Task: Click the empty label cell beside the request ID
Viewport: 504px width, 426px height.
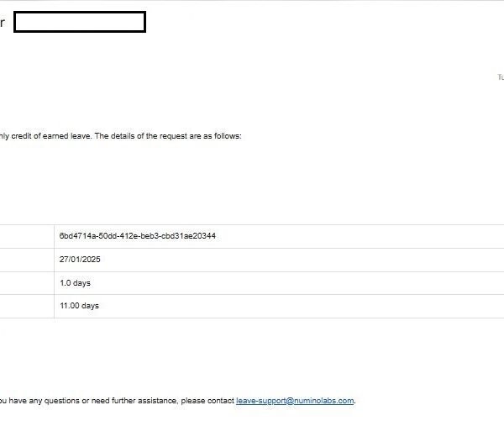Action: 25,236
